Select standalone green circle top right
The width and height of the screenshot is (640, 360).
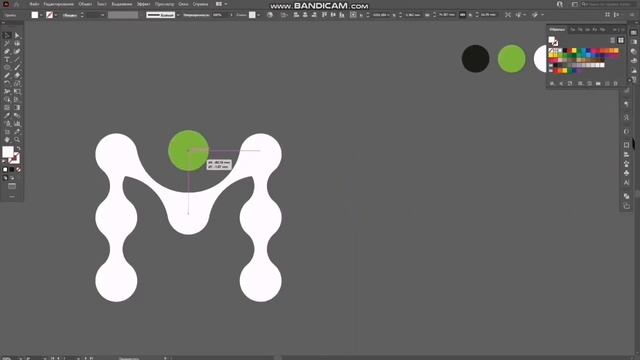tap(512, 59)
